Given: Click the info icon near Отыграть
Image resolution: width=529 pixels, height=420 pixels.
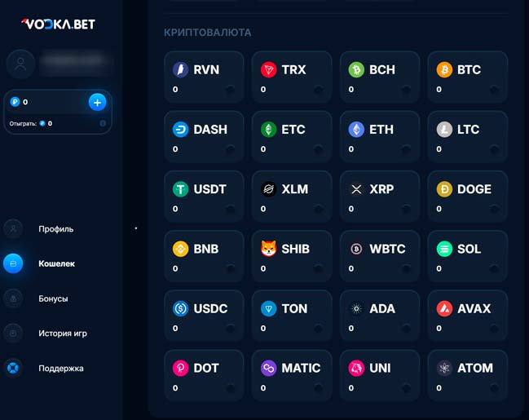Looking at the screenshot, I should [103, 124].
